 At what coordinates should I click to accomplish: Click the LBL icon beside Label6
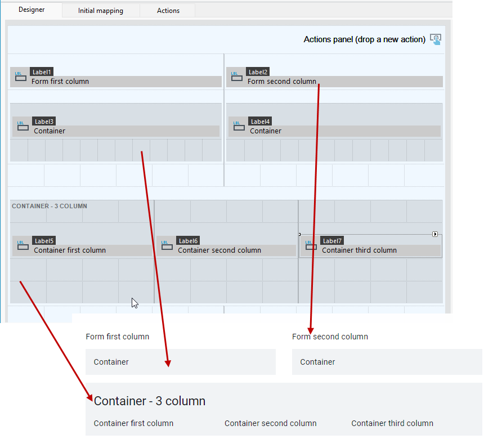pos(167,245)
